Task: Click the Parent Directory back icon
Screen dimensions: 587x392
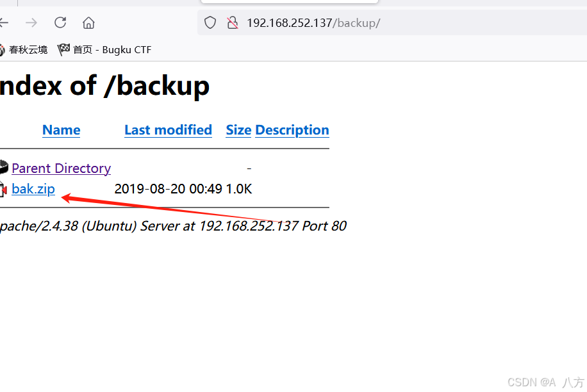Action: click(x=4, y=167)
